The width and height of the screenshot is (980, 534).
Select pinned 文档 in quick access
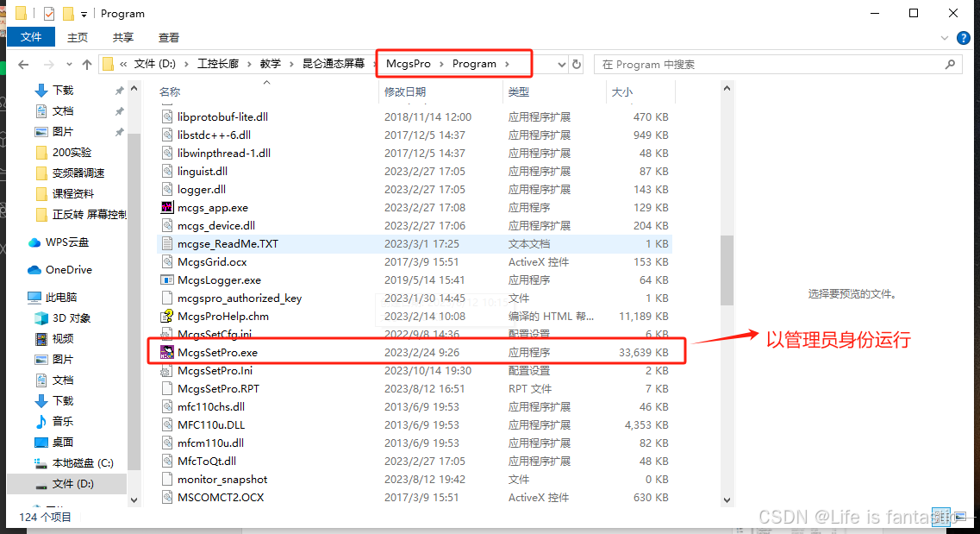click(x=63, y=110)
